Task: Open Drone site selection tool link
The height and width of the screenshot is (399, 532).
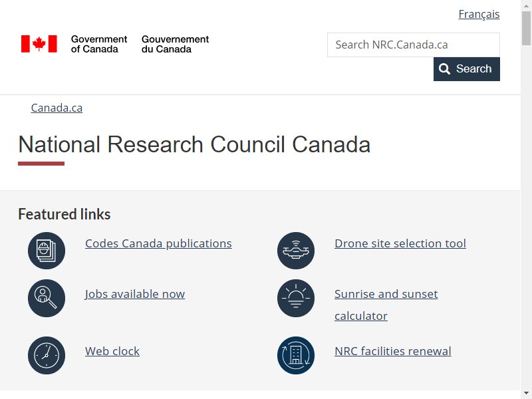Action: [400, 243]
